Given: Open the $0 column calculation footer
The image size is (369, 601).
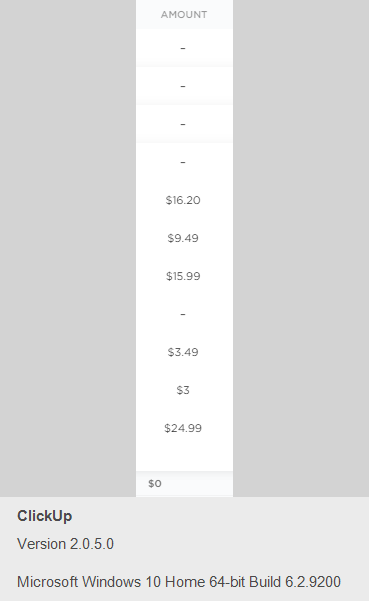Looking at the screenshot, I should coord(184,484).
